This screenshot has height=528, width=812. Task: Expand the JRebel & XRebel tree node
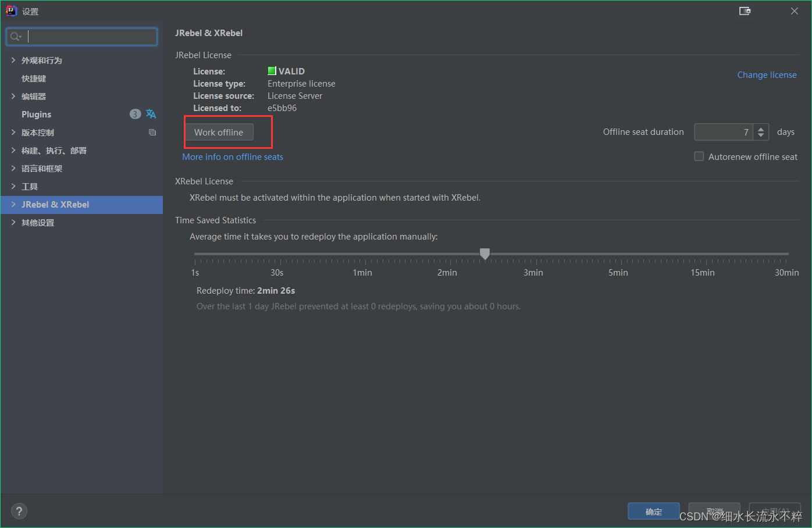13,204
